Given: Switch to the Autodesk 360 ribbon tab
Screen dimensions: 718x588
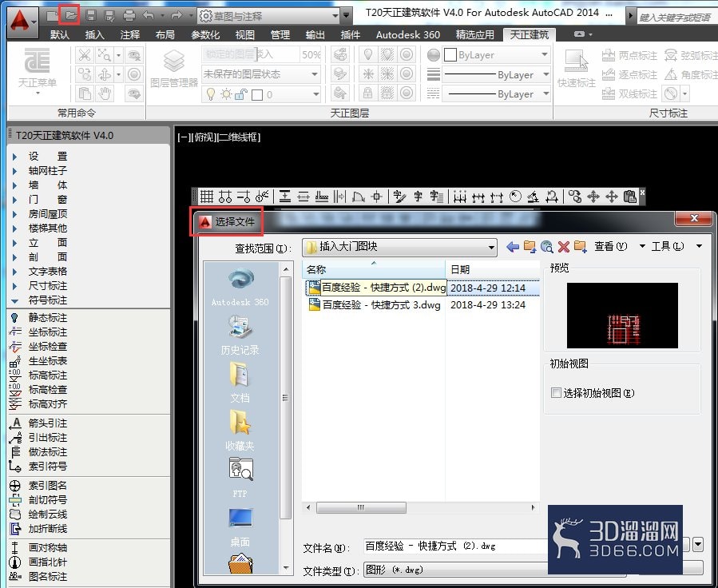Looking at the screenshot, I should point(407,35).
